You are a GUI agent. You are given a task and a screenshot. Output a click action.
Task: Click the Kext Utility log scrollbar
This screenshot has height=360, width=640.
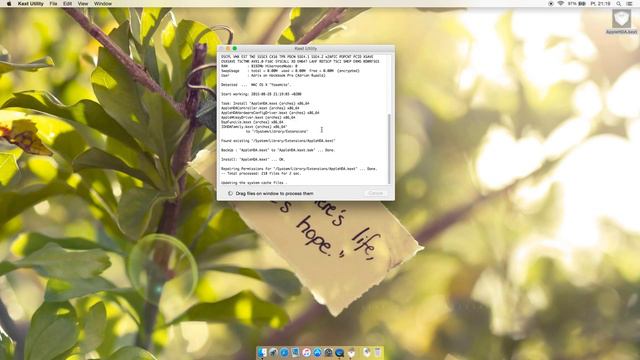point(389,149)
